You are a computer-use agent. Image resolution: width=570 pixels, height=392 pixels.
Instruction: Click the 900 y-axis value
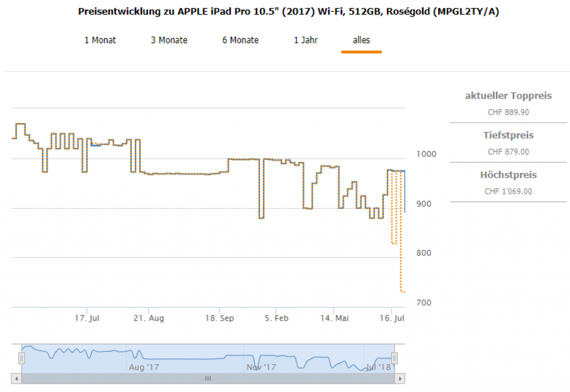pos(424,204)
